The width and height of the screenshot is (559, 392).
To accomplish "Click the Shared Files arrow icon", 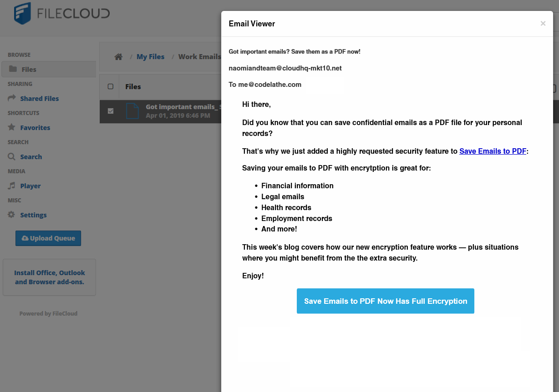I will click(x=11, y=98).
